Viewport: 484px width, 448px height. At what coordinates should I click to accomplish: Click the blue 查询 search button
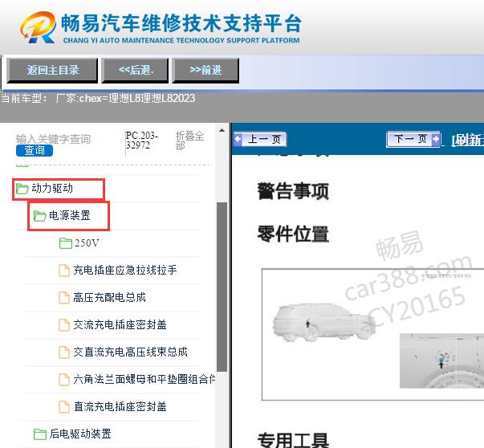pos(35,150)
